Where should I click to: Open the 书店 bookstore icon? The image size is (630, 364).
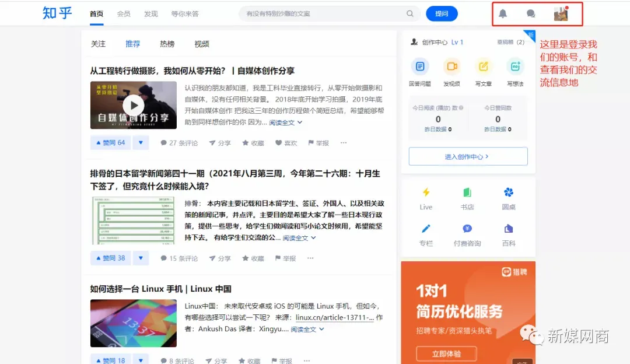(467, 192)
